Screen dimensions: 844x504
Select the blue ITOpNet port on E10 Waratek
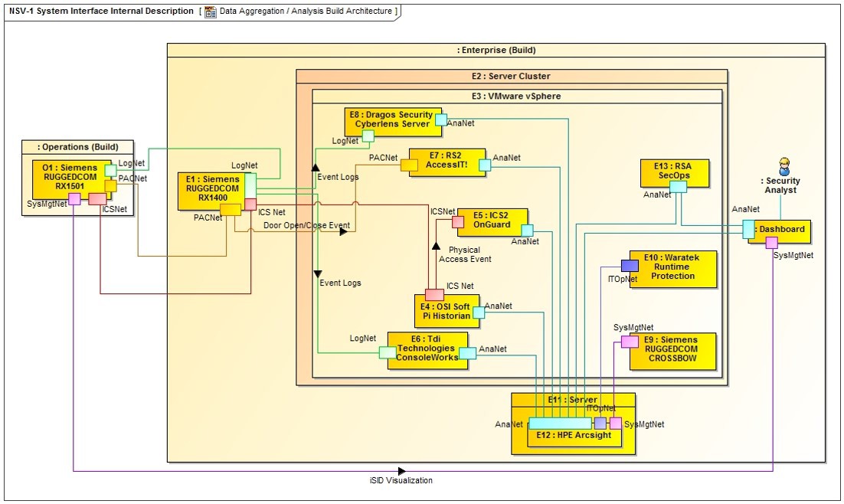(x=630, y=266)
